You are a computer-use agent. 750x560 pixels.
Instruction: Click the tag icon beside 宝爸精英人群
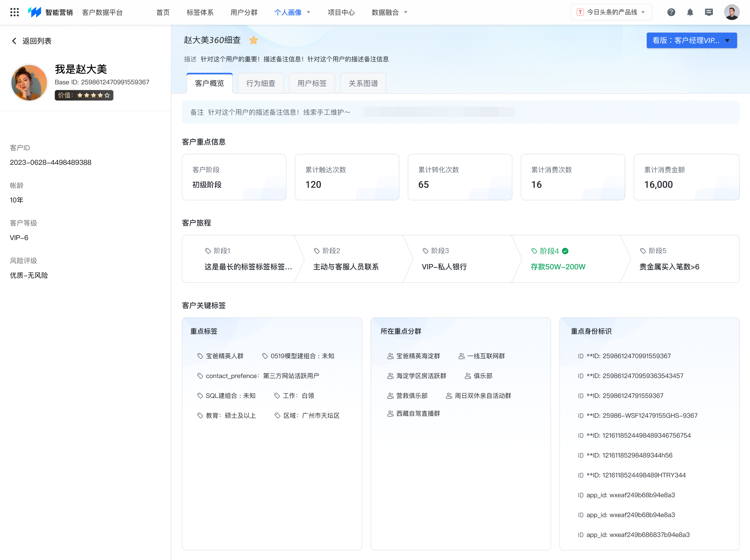point(200,356)
